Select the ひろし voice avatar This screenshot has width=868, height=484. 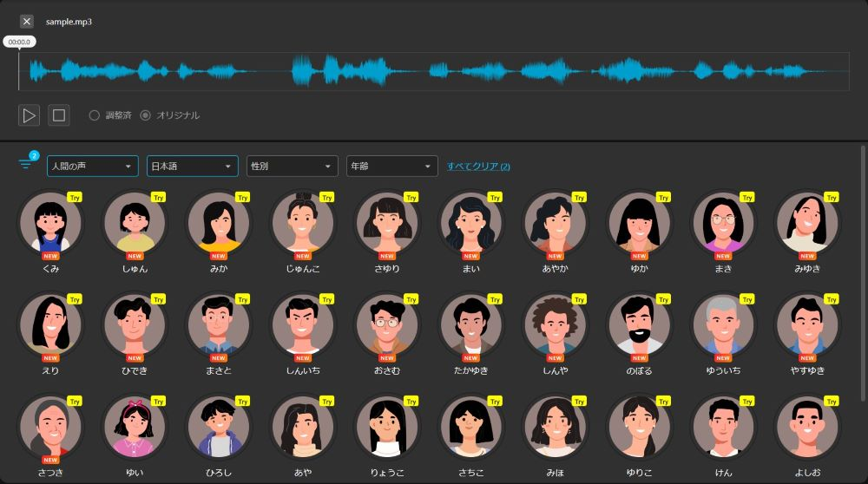[x=219, y=426]
